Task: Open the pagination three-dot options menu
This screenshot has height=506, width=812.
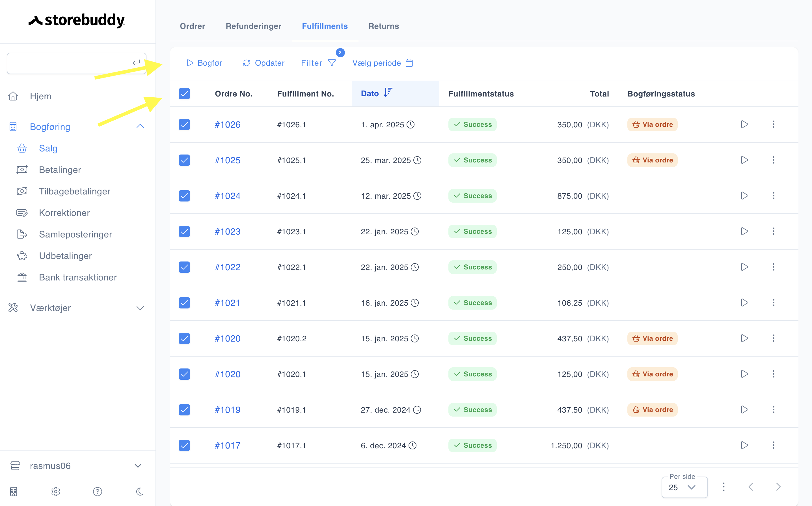Action: (724, 486)
